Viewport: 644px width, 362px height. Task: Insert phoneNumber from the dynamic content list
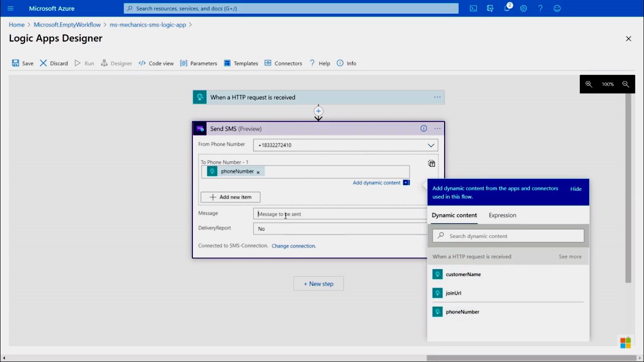(x=508, y=312)
